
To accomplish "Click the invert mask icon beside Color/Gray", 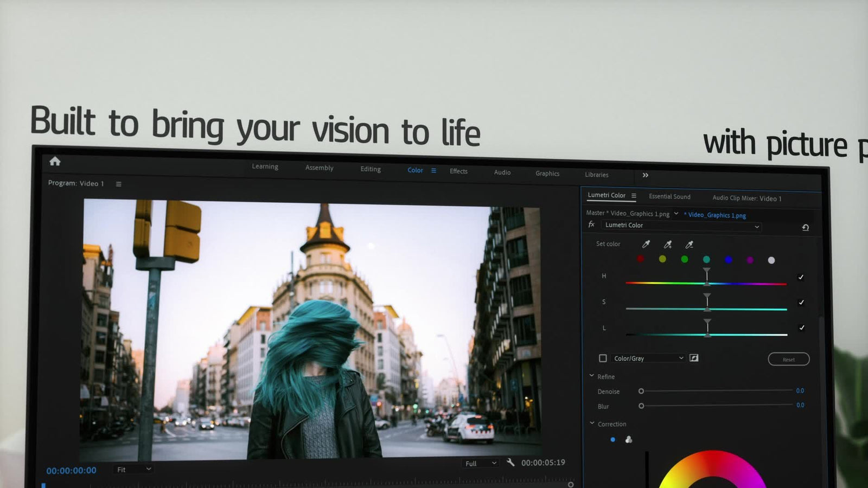I will point(694,358).
